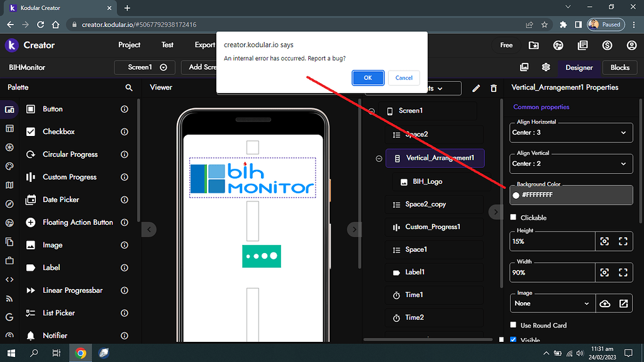The width and height of the screenshot is (644, 362).
Task: Open the Image property in an external dialog
Action: pyautogui.click(x=623, y=303)
